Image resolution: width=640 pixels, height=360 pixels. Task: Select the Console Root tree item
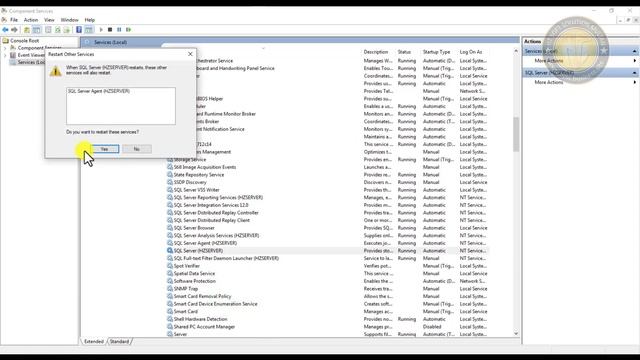coord(24,40)
